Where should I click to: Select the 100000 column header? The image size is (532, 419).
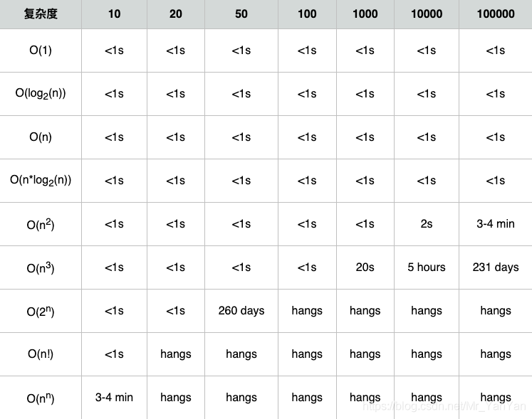[x=495, y=14]
